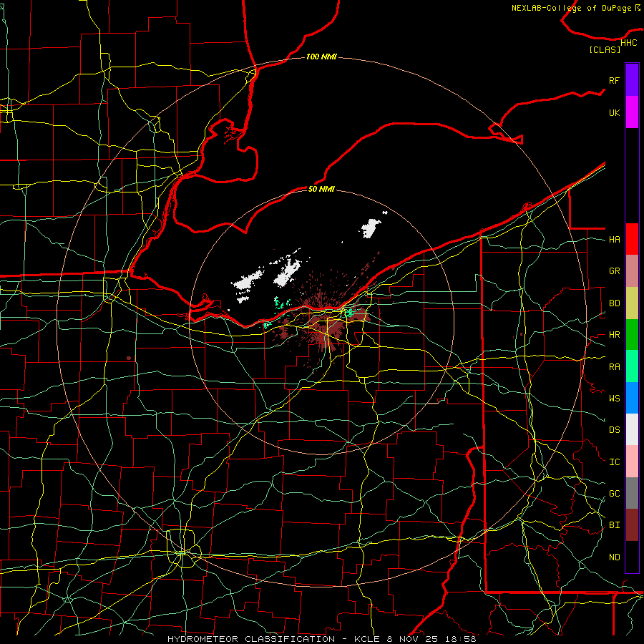Click the "RA" legend label
Image resolution: width=644 pixels, height=644 pixels.
coord(614,366)
